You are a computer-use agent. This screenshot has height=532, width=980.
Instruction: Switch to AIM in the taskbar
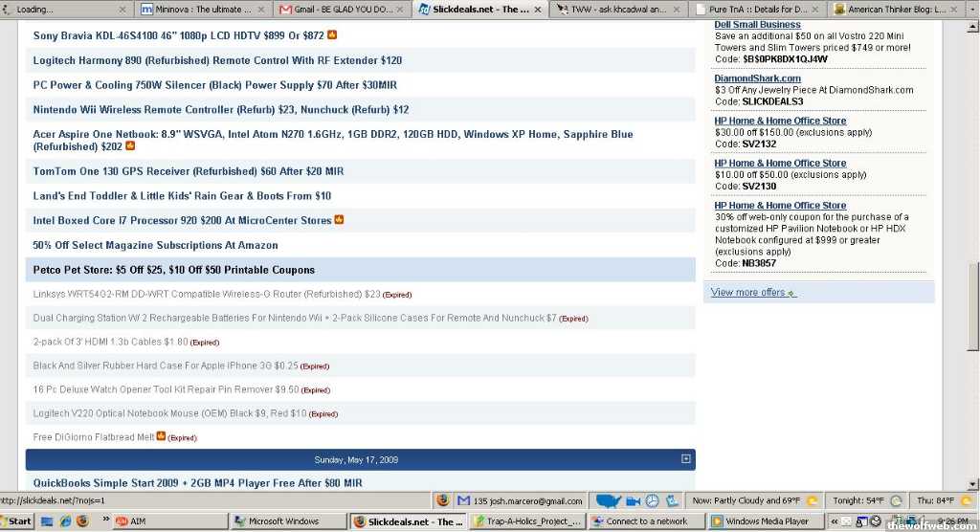[170, 521]
